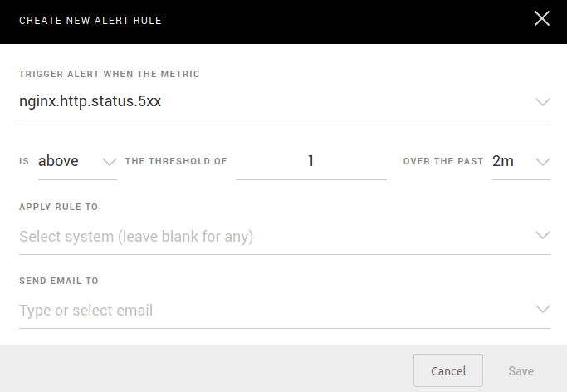Expand the metric chevron beside nginx.http.status.5xx
The width and height of the screenshot is (567, 392).
pos(543,102)
